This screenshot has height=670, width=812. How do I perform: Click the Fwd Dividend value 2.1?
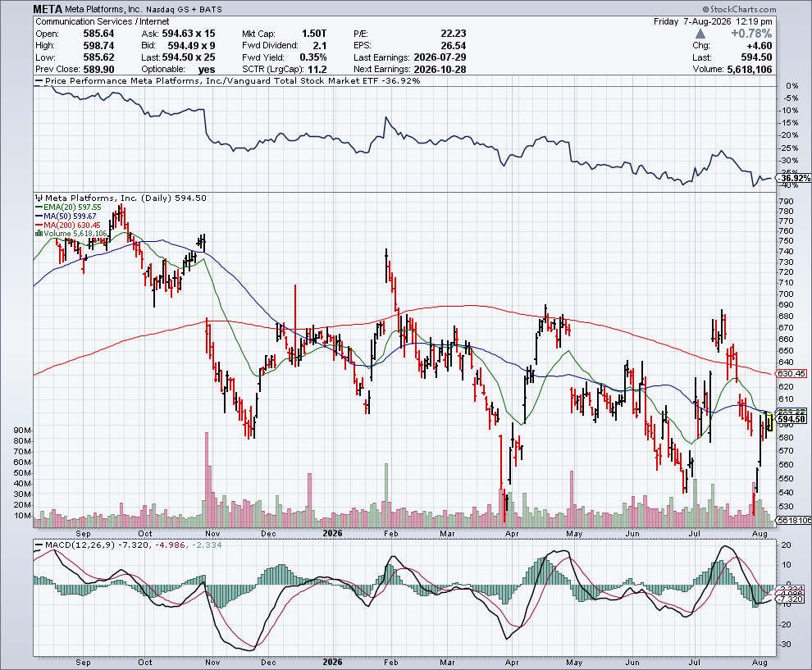point(320,46)
